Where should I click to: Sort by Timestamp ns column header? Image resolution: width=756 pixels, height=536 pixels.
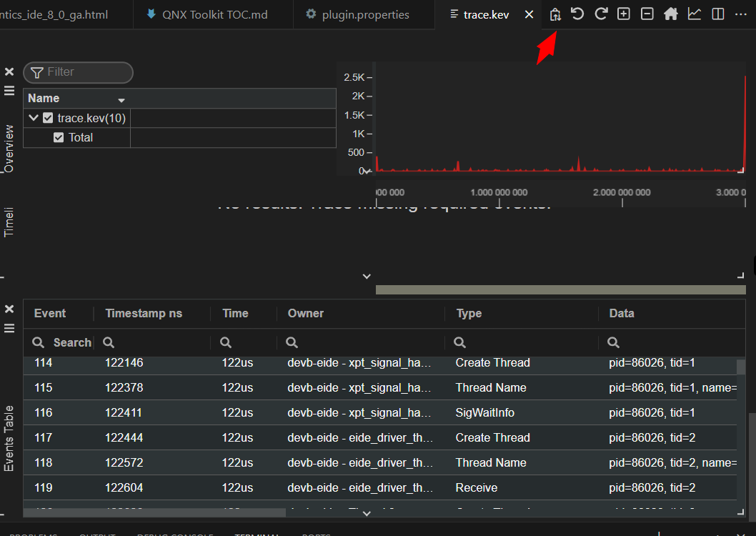tap(144, 313)
